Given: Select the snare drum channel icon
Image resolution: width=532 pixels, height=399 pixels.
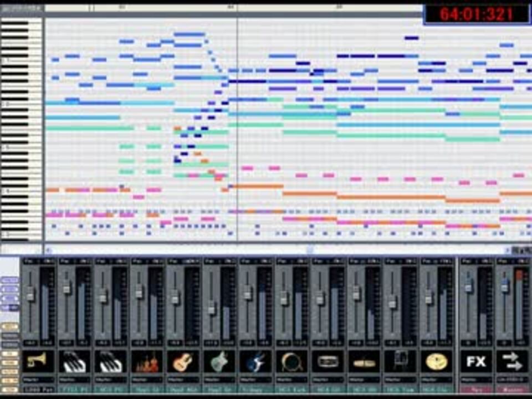Looking at the screenshot, I should 329,361.
